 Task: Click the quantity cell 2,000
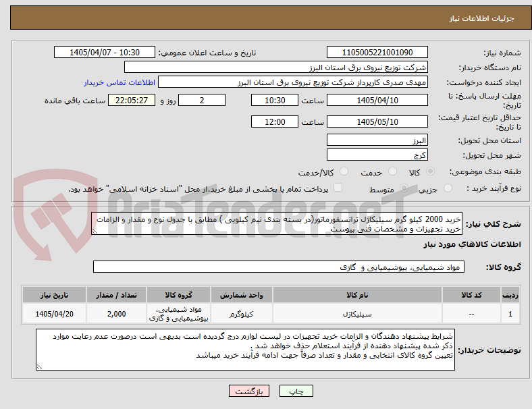click(116, 314)
